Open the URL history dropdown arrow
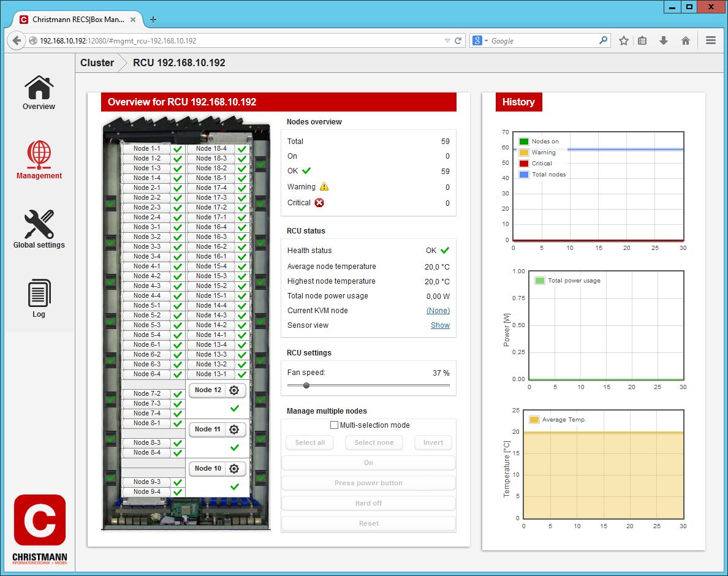728x576 pixels. (x=447, y=41)
